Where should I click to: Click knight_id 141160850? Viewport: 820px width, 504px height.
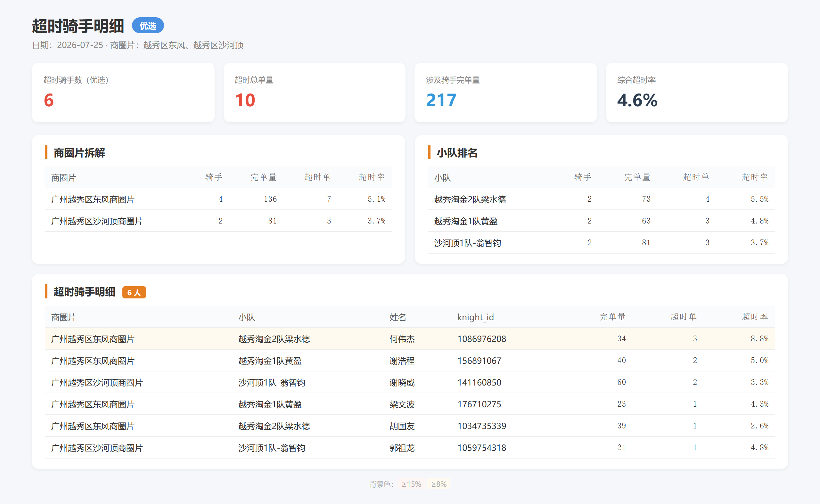(x=479, y=382)
